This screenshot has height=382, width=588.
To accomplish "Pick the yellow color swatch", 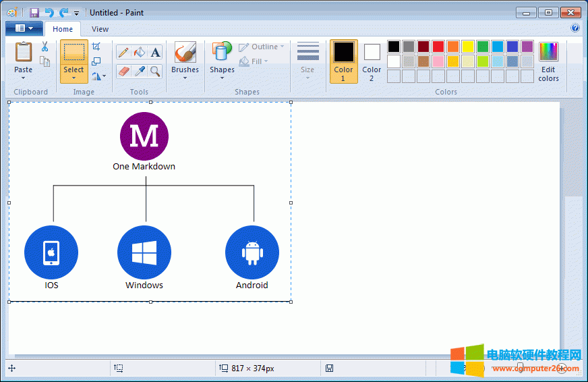I will click(468, 47).
